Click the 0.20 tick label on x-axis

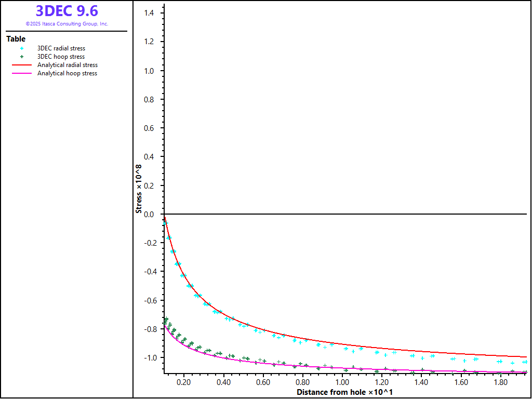(x=183, y=382)
